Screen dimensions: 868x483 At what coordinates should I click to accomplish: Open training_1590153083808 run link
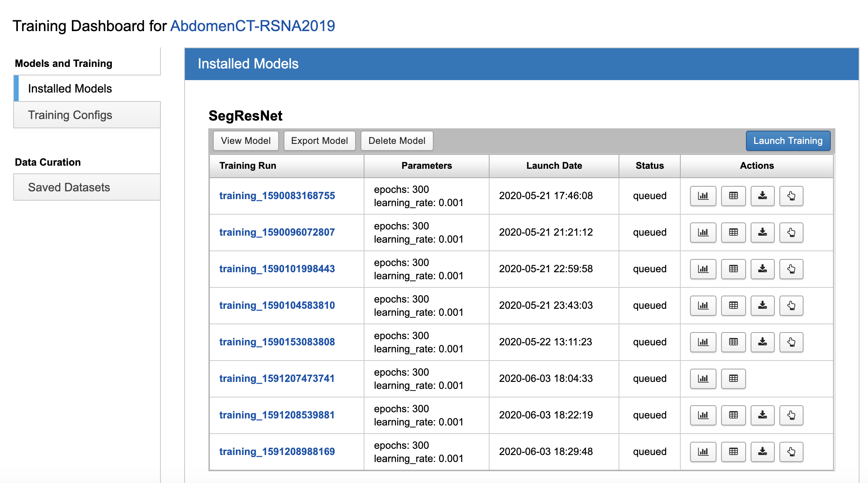pyautogui.click(x=277, y=342)
